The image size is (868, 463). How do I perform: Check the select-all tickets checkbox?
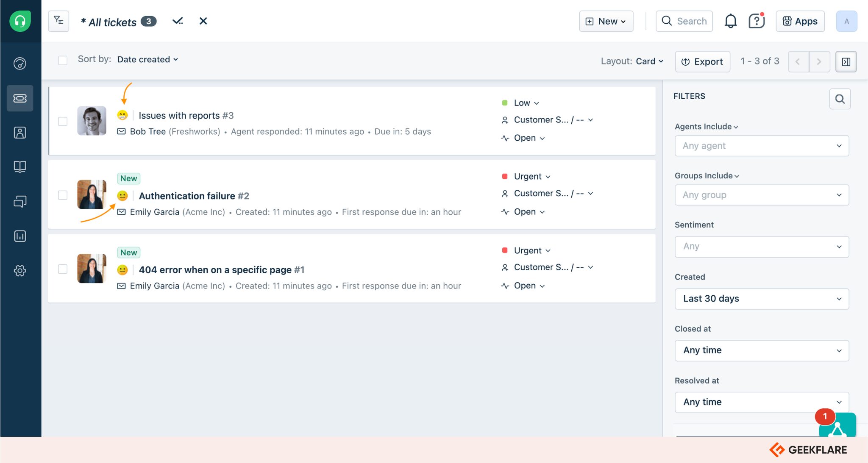point(63,60)
